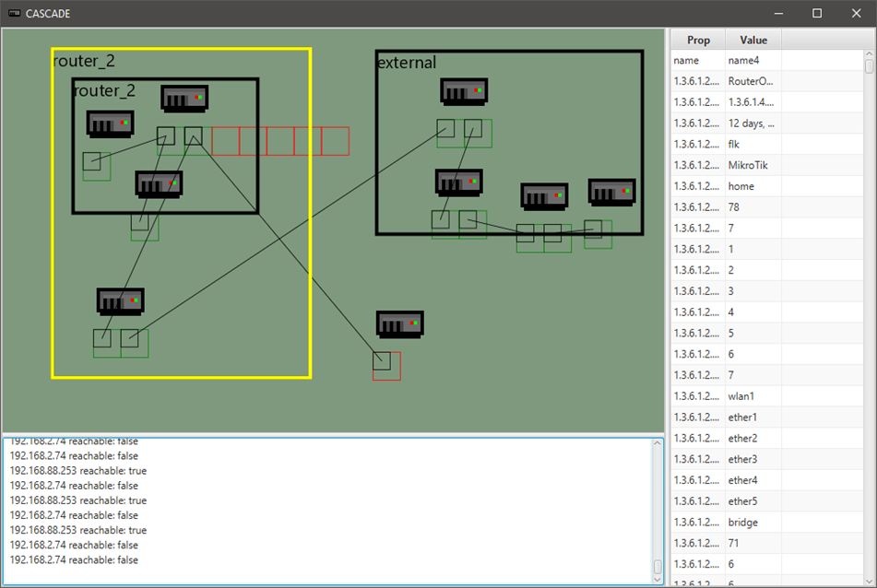Click the property table scroll-down arrow
The height and width of the screenshot is (588, 877).
click(x=870, y=582)
